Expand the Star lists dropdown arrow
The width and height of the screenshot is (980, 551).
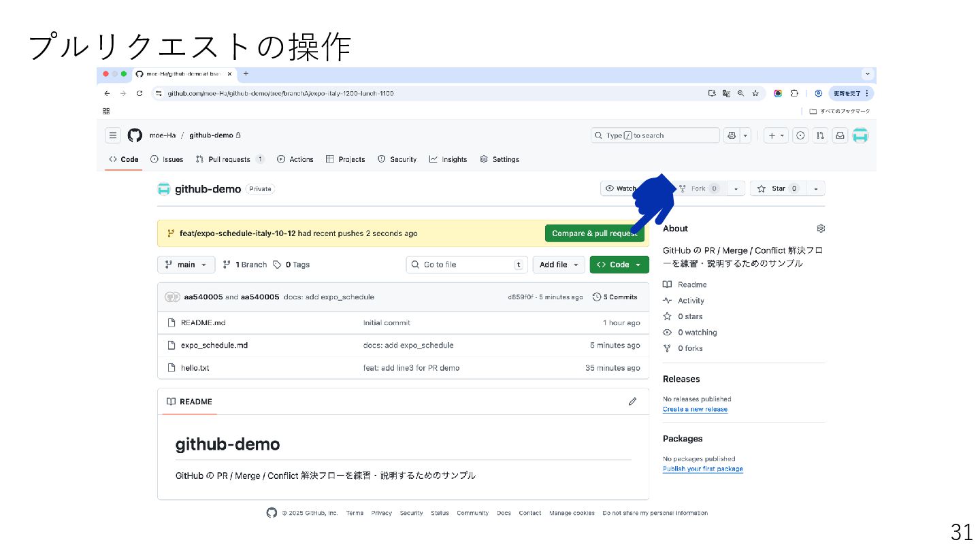tap(816, 188)
